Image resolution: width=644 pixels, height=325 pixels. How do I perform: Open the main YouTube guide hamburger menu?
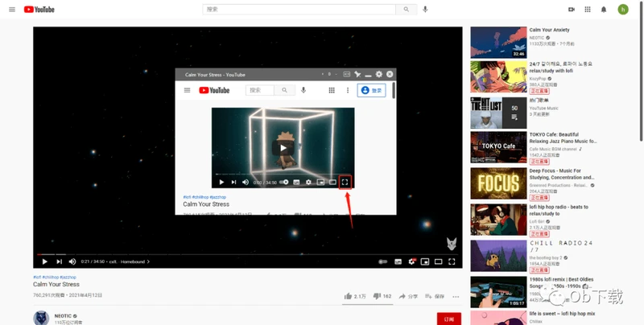click(12, 10)
